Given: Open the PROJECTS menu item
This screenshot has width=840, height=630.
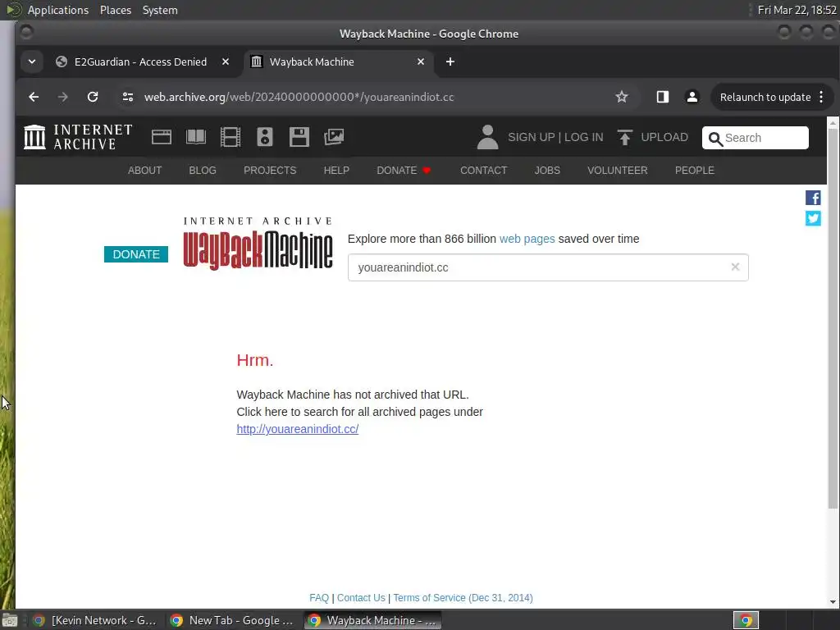Looking at the screenshot, I should 270,171.
